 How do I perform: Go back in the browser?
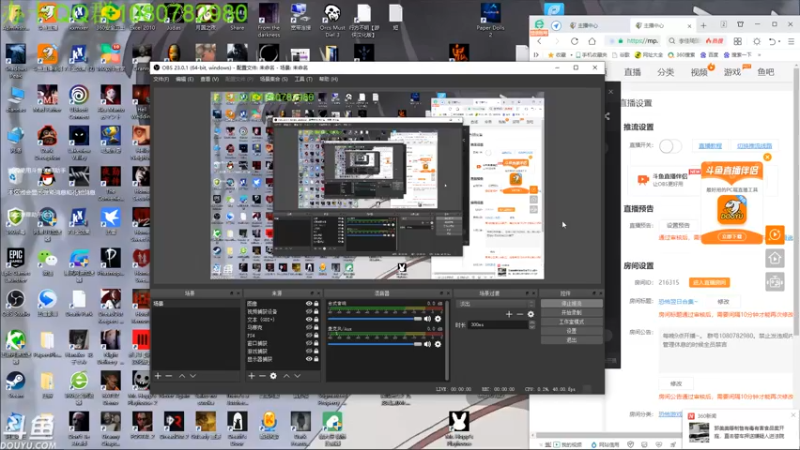coord(540,41)
